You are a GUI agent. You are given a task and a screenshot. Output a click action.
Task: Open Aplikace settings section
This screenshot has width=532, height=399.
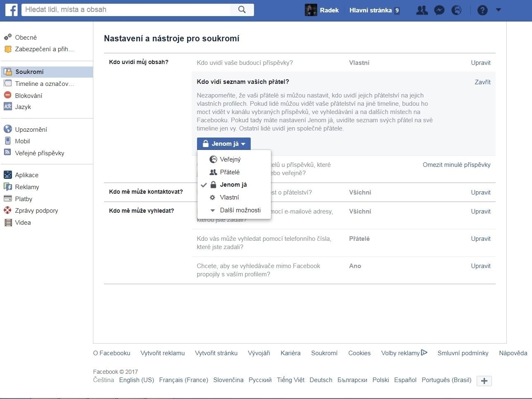26,175
